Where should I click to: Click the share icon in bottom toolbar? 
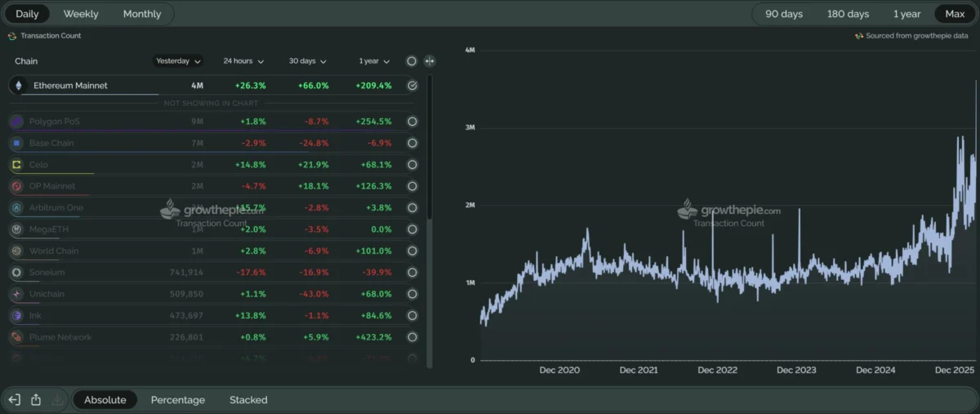(36, 399)
